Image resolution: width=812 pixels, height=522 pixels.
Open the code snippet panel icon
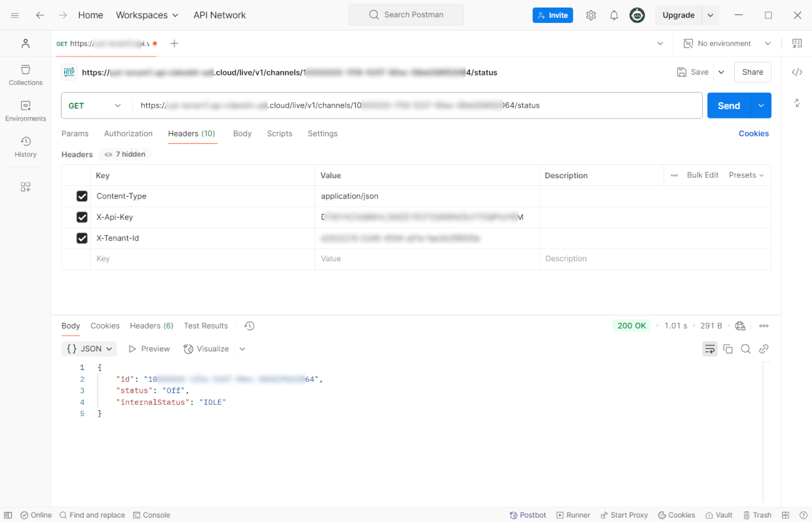[797, 72]
